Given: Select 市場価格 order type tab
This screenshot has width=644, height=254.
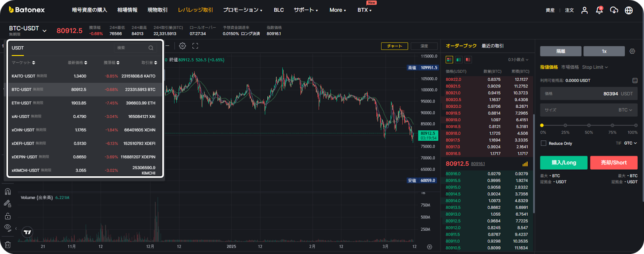Looking at the screenshot, I should click(570, 67).
